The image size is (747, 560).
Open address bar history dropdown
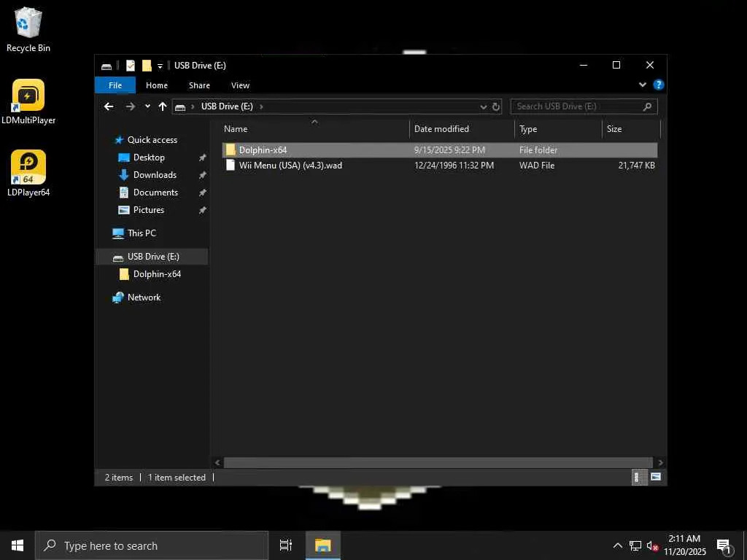tap(483, 106)
